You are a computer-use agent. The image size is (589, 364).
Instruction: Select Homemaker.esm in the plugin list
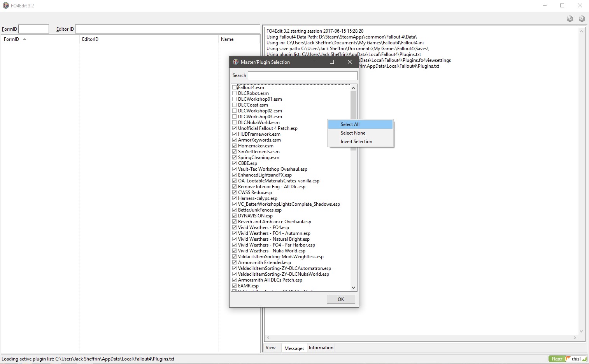pyautogui.click(x=256, y=146)
